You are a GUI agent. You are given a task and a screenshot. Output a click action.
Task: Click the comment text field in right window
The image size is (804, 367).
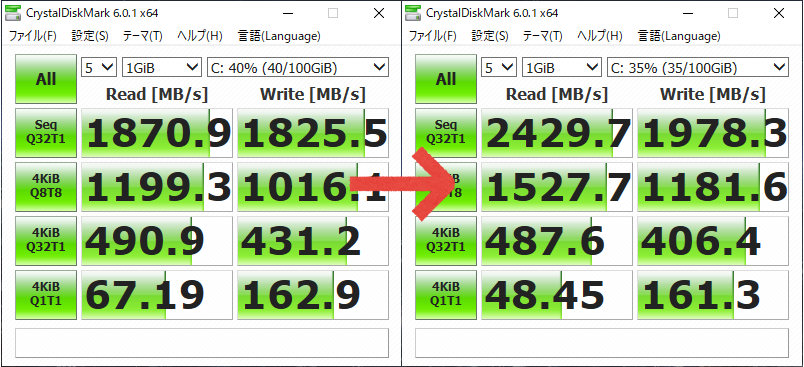point(601,343)
